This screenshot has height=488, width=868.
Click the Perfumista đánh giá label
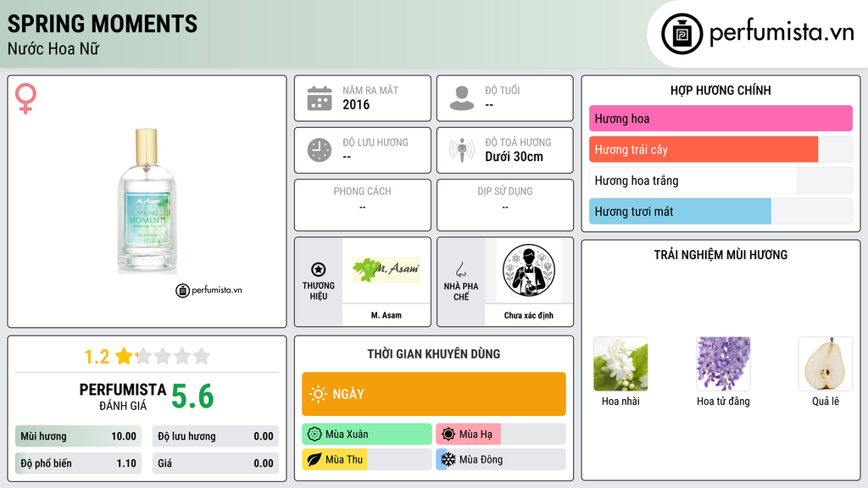point(123,396)
